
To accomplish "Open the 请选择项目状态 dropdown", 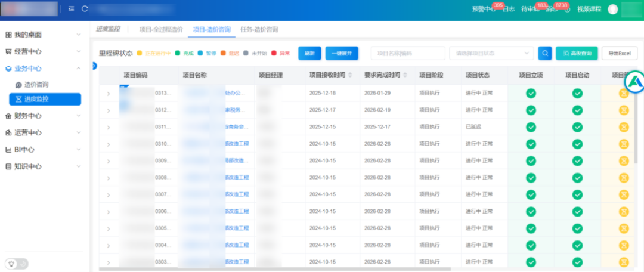I will coord(491,53).
